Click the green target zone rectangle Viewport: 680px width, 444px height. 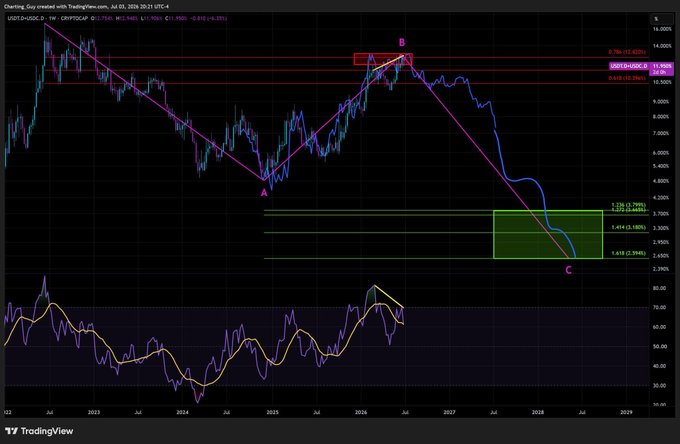click(x=548, y=235)
